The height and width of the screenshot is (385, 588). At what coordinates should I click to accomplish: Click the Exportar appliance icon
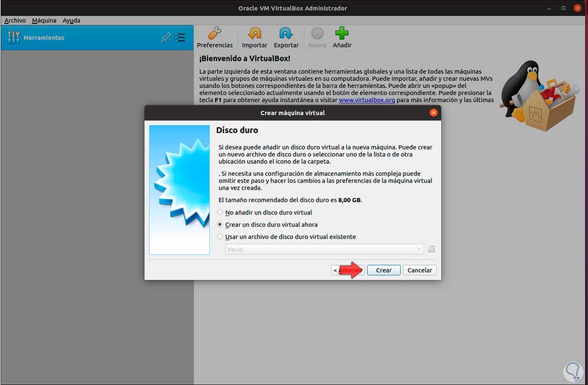(286, 34)
